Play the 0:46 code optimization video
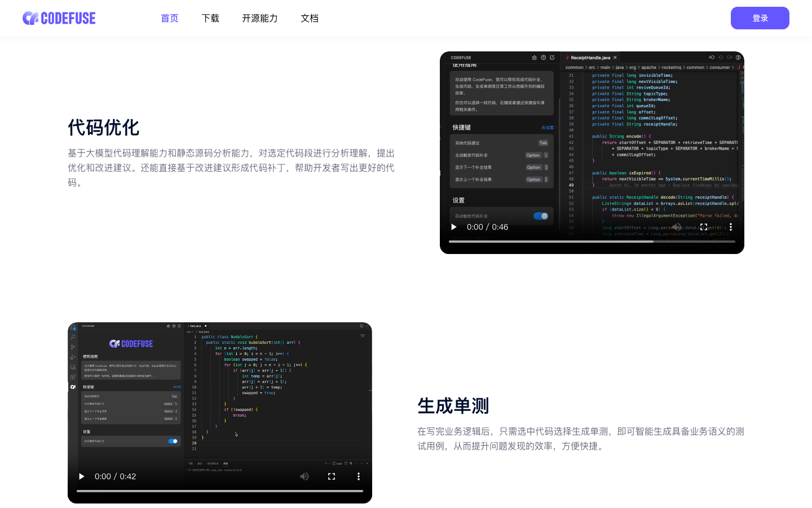 click(454, 227)
